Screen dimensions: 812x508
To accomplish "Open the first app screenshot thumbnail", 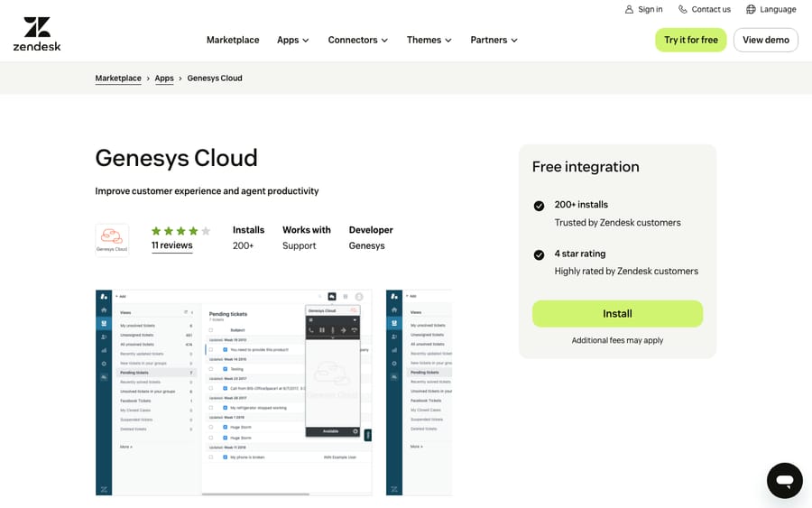I will pyautogui.click(x=234, y=393).
